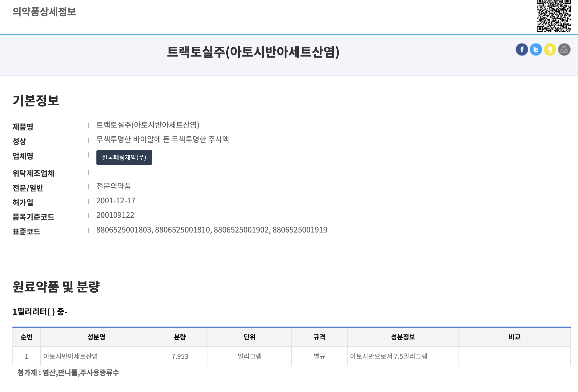Click the 의약품상세정보 page header
578x392 pixels.
44,12
